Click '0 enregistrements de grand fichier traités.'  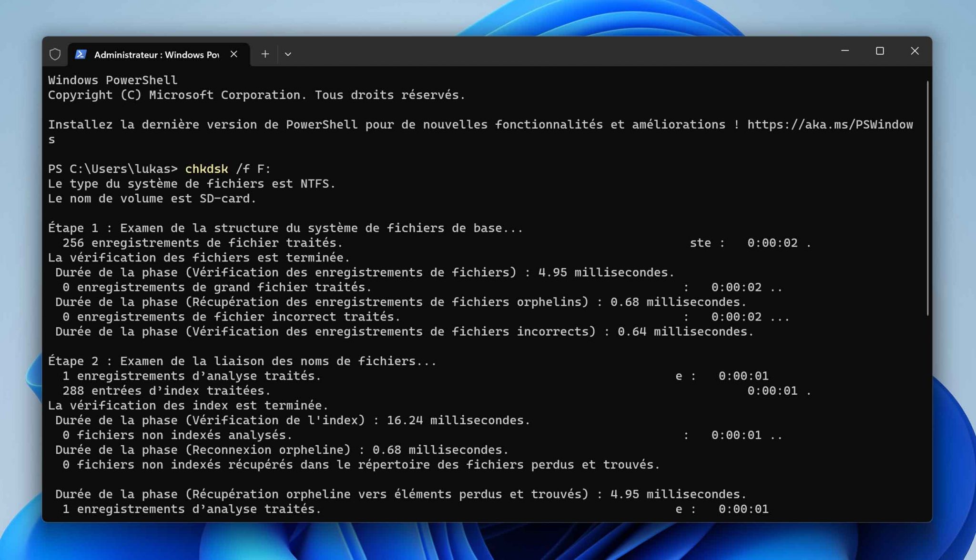coord(217,287)
